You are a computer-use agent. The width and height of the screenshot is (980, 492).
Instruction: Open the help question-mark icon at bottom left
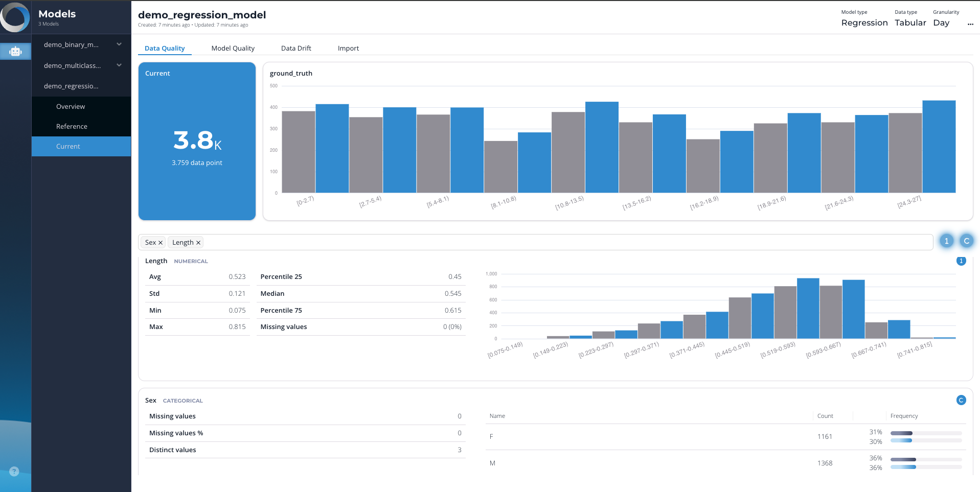click(14, 472)
